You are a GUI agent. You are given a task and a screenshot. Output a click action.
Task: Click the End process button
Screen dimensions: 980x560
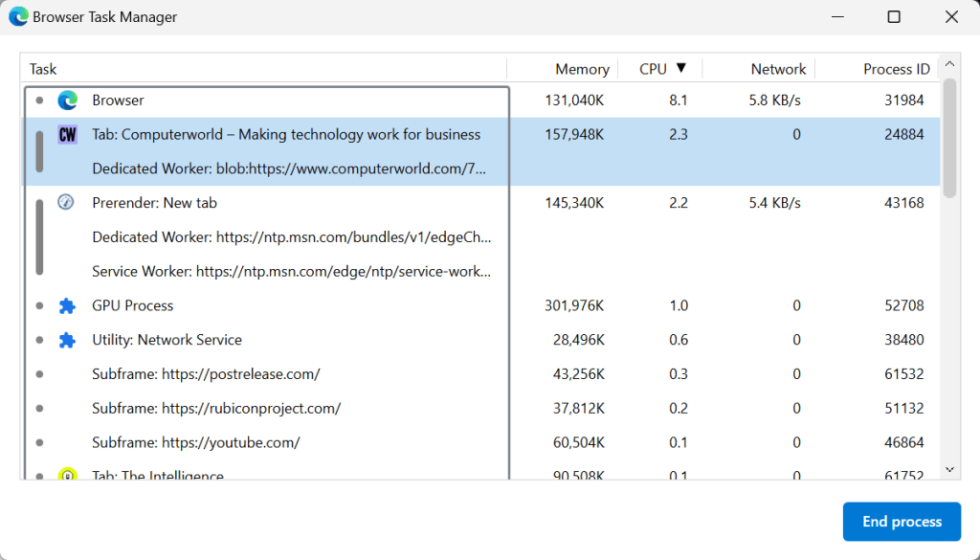(902, 522)
